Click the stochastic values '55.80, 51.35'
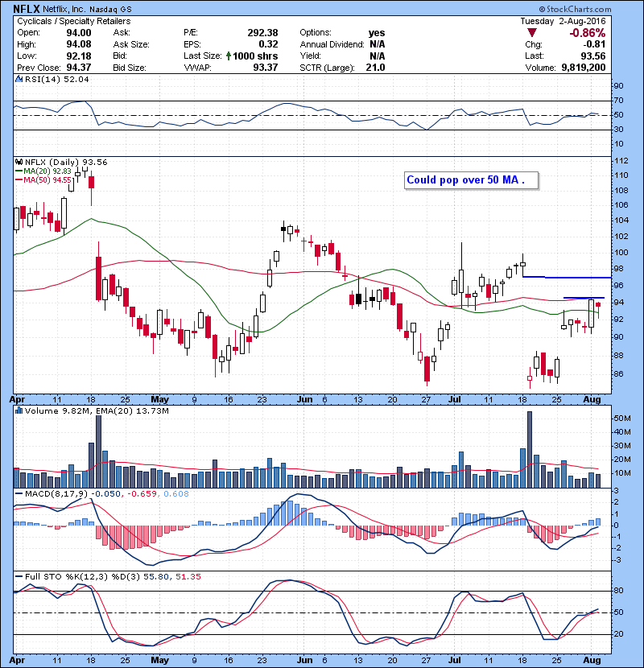This screenshot has height=668, width=644. pos(172,576)
